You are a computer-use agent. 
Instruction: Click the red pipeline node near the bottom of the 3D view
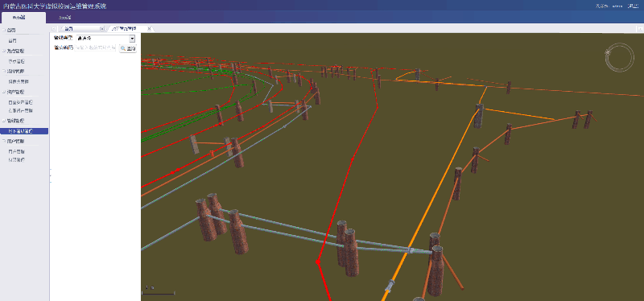coord(317,262)
